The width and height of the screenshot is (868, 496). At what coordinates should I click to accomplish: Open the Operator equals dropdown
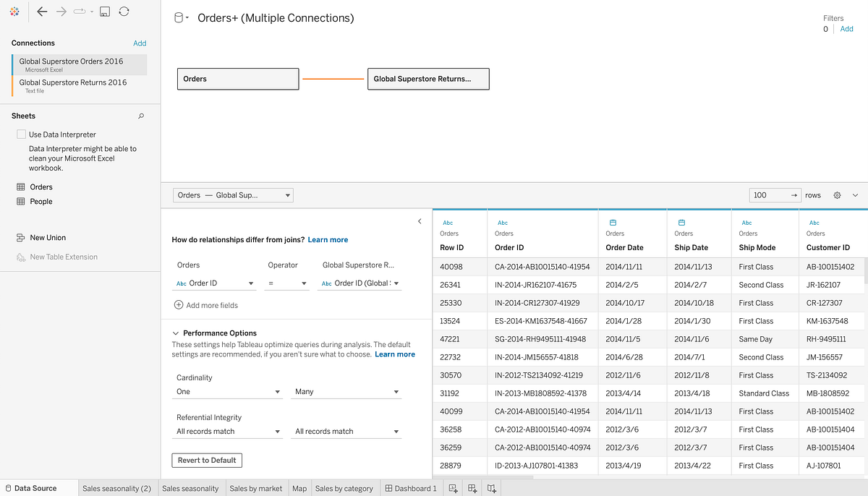285,283
